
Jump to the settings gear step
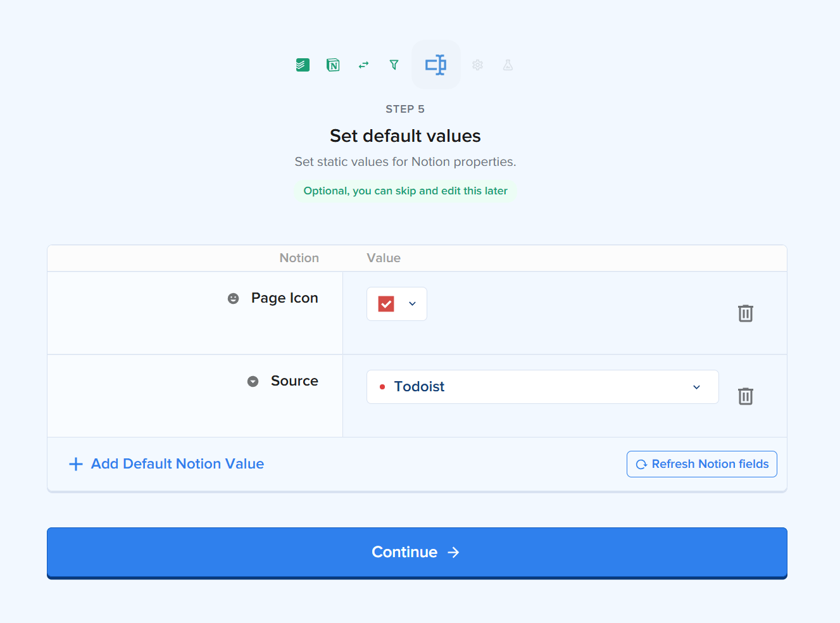(477, 65)
